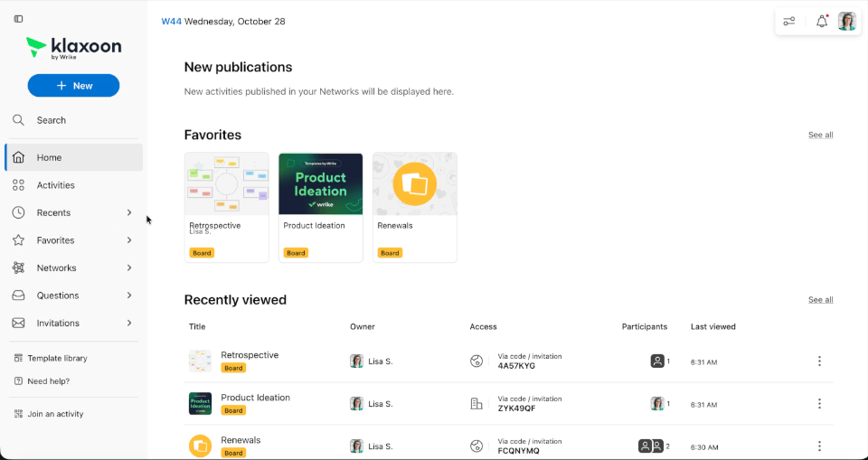868x460 pixels.
Task: Click the W44 week label
Action: pyautogui.click(x=172, y=22)
